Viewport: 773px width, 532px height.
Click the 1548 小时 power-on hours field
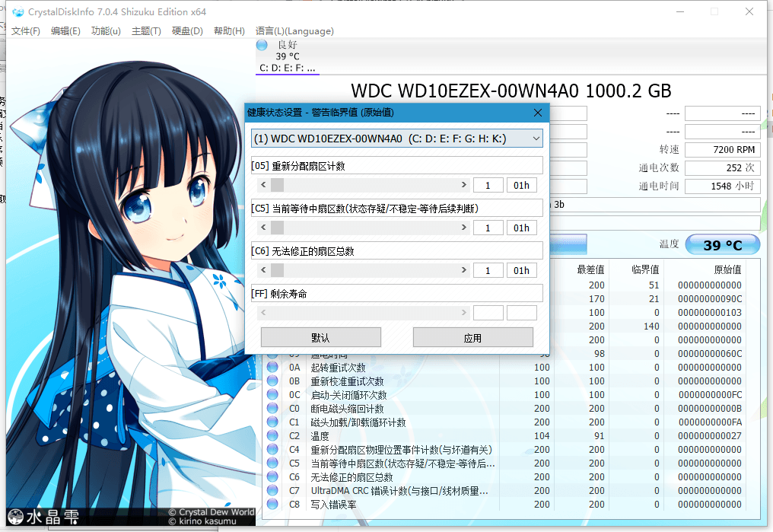(x=723, y=186)
